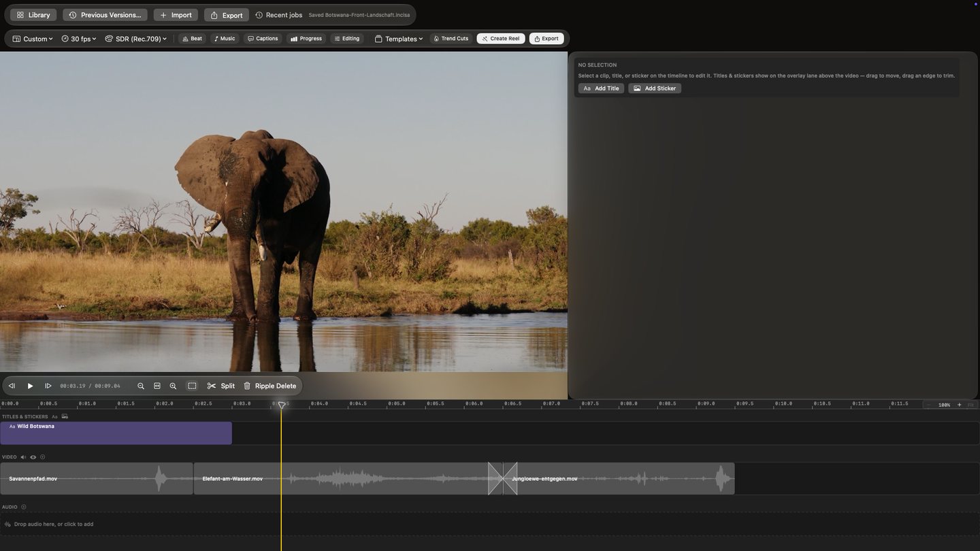Step back one frame

point(12,386)
